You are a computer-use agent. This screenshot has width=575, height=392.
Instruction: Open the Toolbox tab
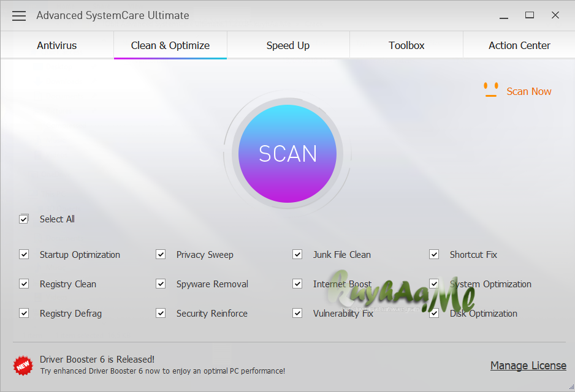[406, 45]
